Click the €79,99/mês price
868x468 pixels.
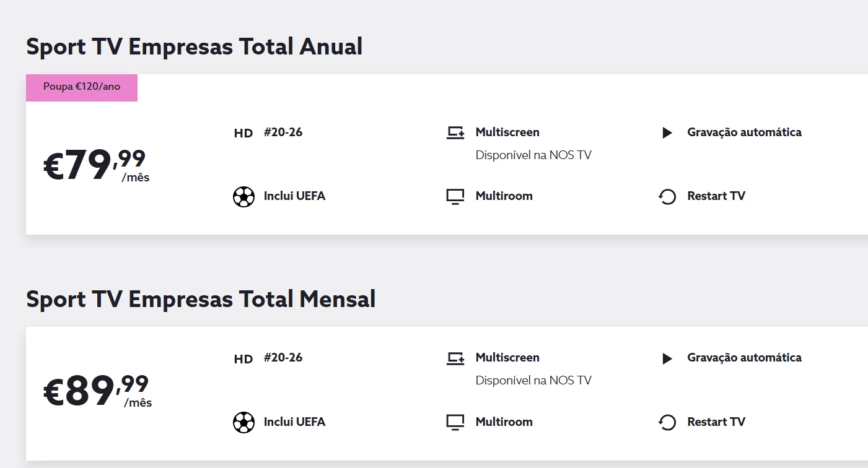click(x=96, y=166)
